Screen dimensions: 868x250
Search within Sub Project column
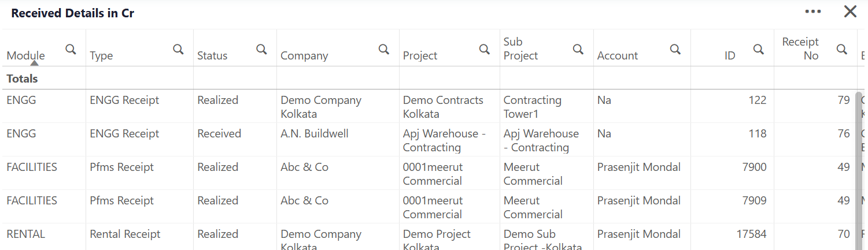(578, 49)
